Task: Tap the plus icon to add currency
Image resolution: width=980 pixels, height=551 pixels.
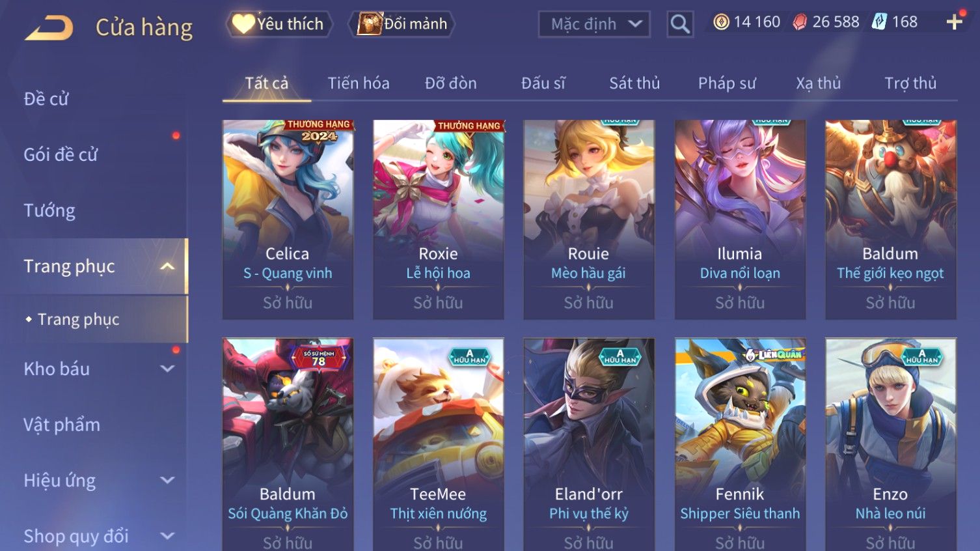Action: [954, 22]
